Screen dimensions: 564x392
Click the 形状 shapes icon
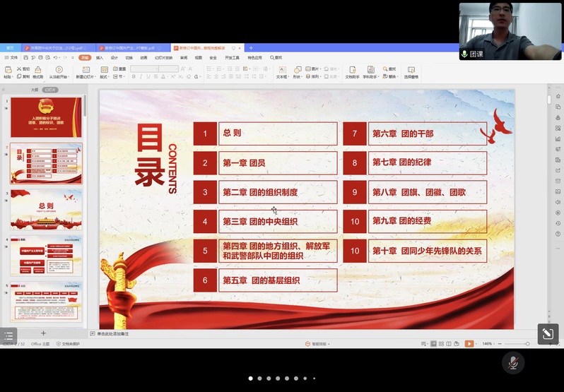tap(297, 71)
